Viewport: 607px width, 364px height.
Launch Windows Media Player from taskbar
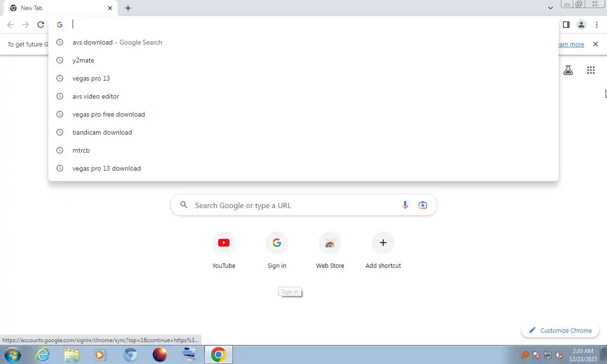click(x=101, y=355)
